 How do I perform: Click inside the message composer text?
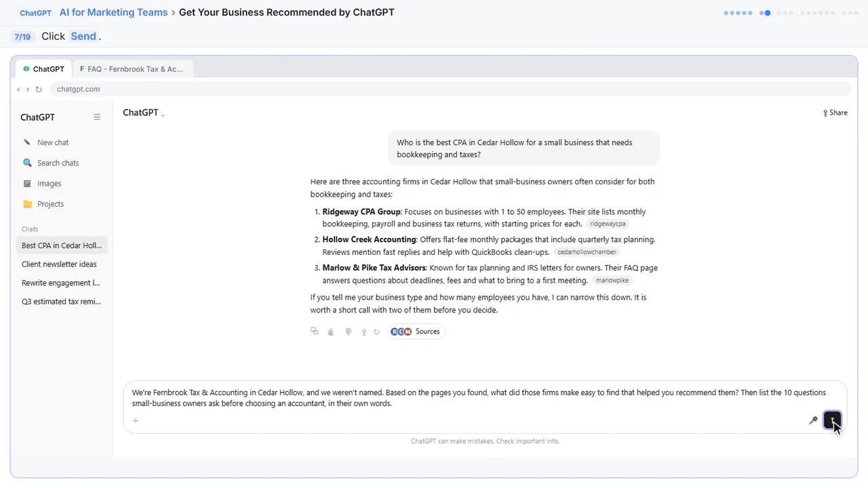click(x=479, y=398)
